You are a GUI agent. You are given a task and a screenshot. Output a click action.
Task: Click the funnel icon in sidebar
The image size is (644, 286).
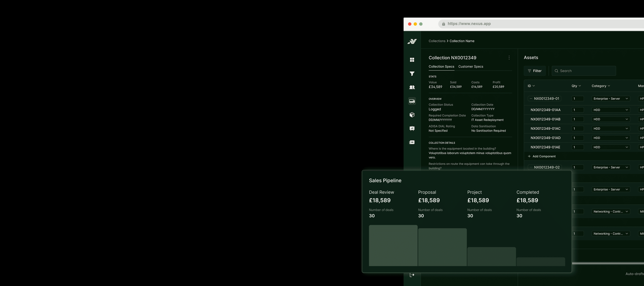tap(412, 73)
